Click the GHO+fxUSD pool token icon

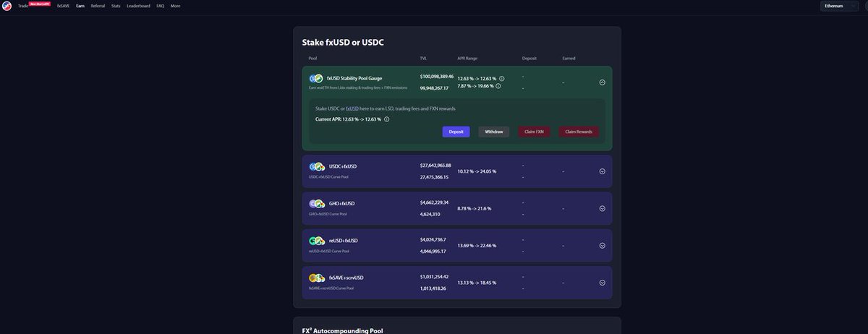pos(315,203)
